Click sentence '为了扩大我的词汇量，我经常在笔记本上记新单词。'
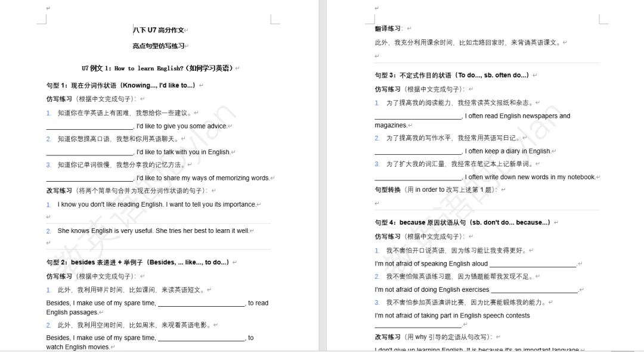 click(460, 164)
